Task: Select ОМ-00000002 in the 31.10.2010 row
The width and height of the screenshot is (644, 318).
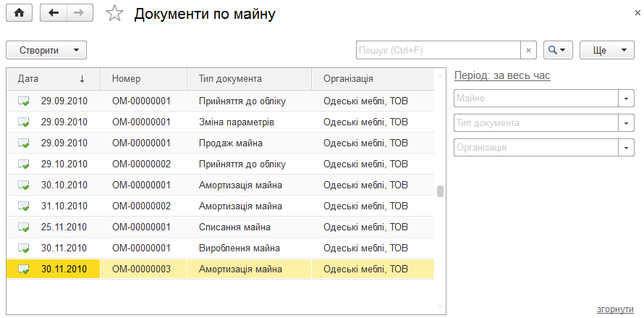Action: 144,206
